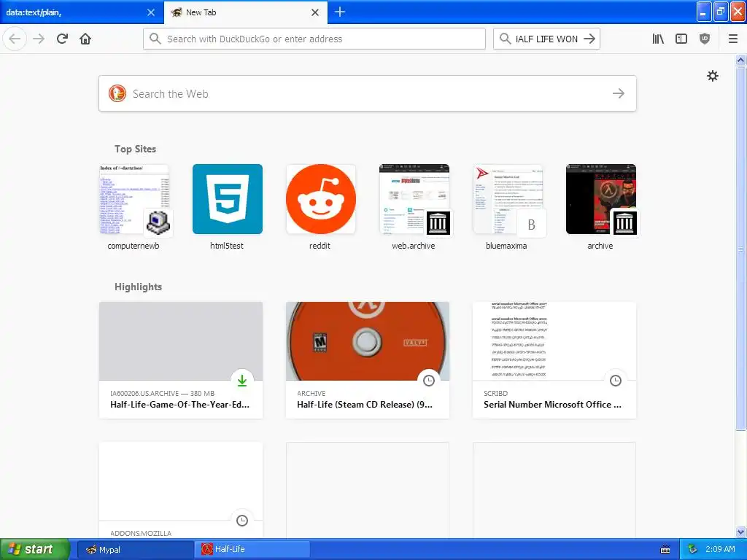
Task: Toggle the sidebar view icon
Action: coord(681,39)
